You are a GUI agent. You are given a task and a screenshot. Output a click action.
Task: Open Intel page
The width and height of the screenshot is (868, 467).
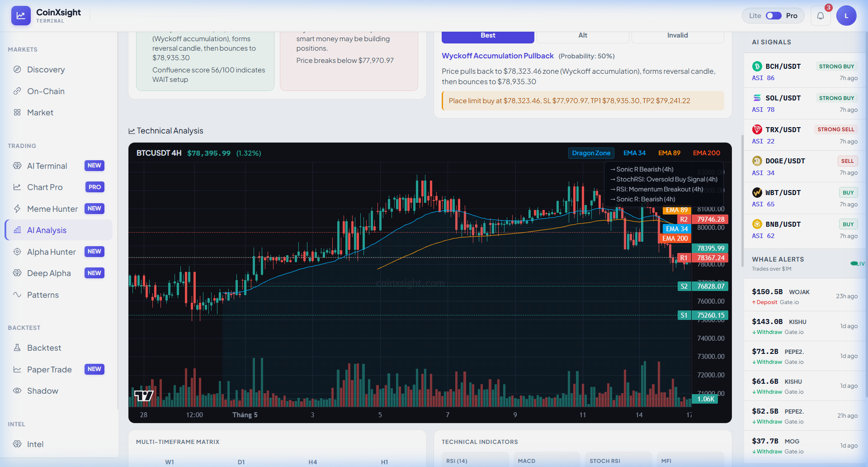pos(59,444)
